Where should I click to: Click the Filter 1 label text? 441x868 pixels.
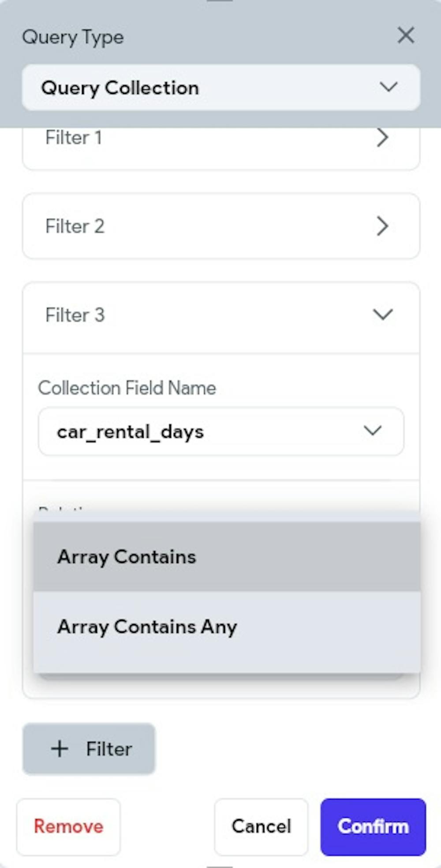[x=74, y=138]
